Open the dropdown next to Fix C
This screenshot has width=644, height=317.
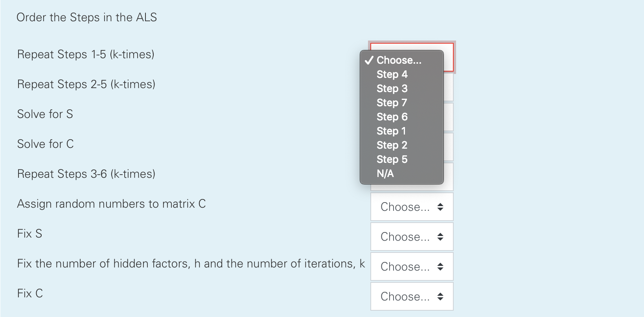[x=411, y=296]
